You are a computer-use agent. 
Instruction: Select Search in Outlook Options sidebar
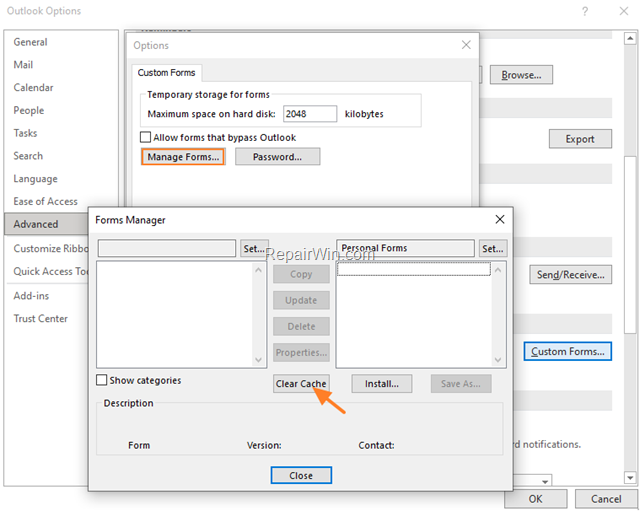pyautogui.click(x=28, y=156)
